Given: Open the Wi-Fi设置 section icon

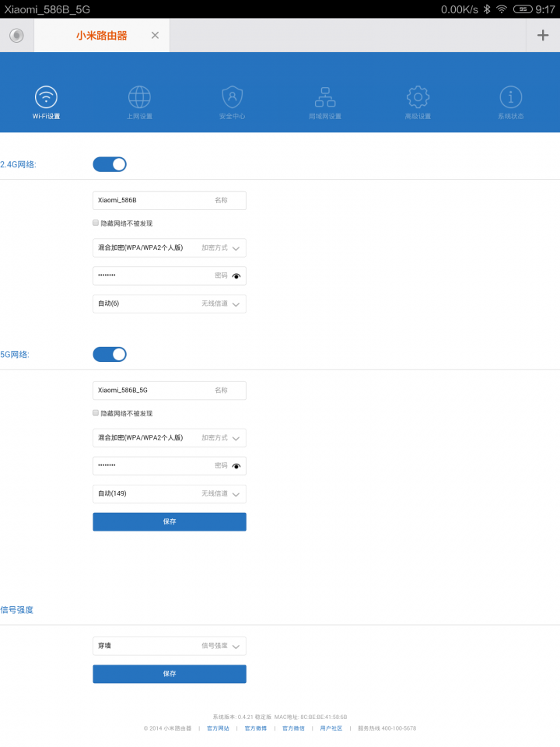Looking at the screenshot, I should [46, 97].
